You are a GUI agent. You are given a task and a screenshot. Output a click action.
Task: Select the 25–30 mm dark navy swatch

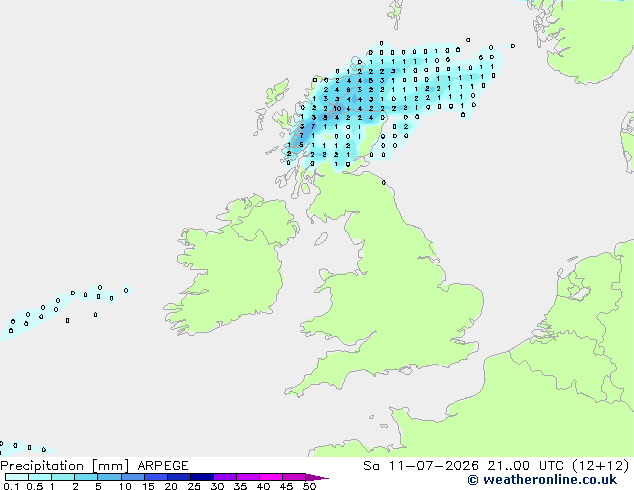click(202, 477)
